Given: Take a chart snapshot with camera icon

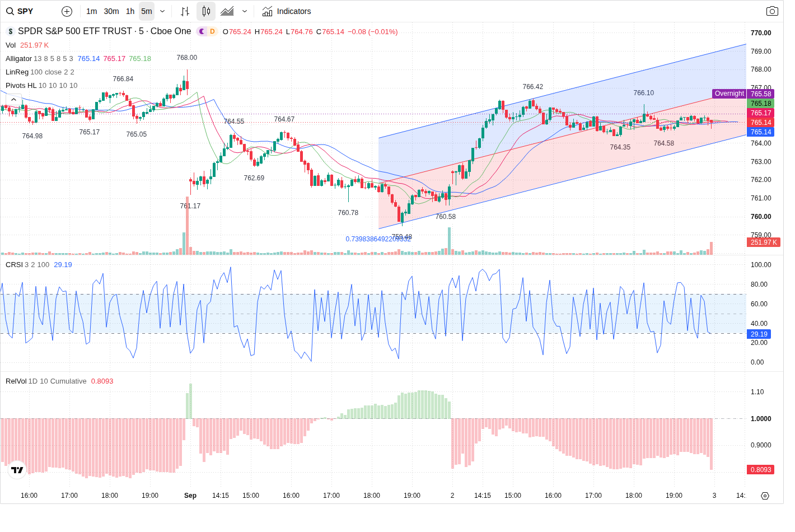Looking at the screenshot, I should [x=772, y=11].
